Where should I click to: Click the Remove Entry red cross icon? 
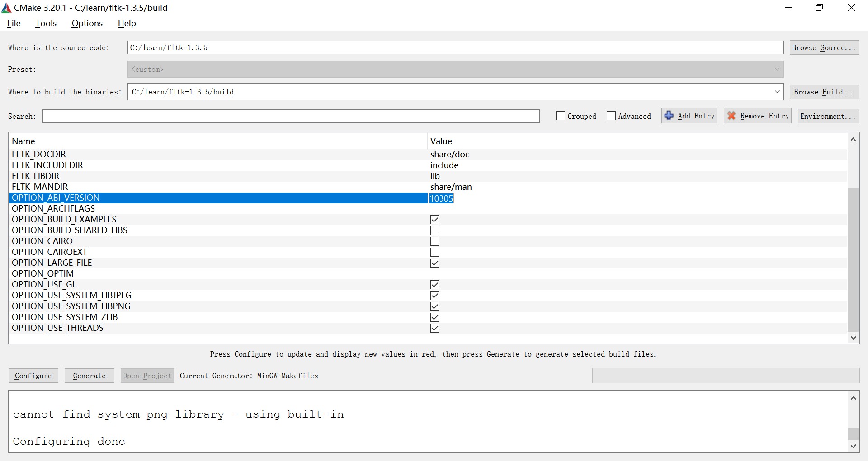pyautogui.click(x=732, y=116)
